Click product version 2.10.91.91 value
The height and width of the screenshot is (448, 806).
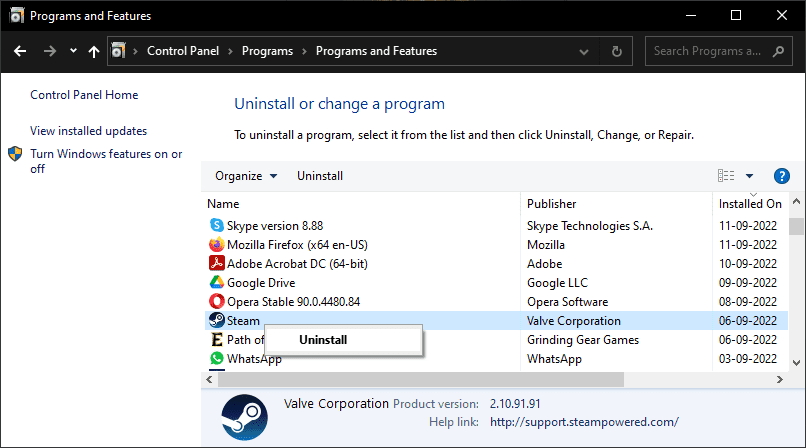tap(515, 404)
